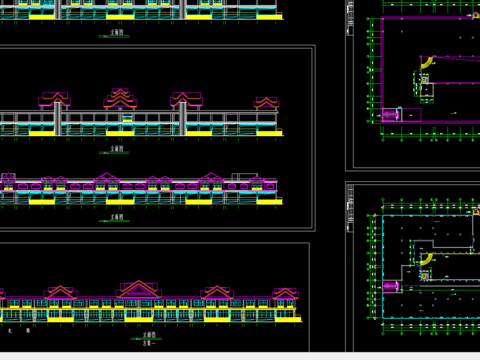Select the central stacked pagoda roof in second elevation

(120, 98)
